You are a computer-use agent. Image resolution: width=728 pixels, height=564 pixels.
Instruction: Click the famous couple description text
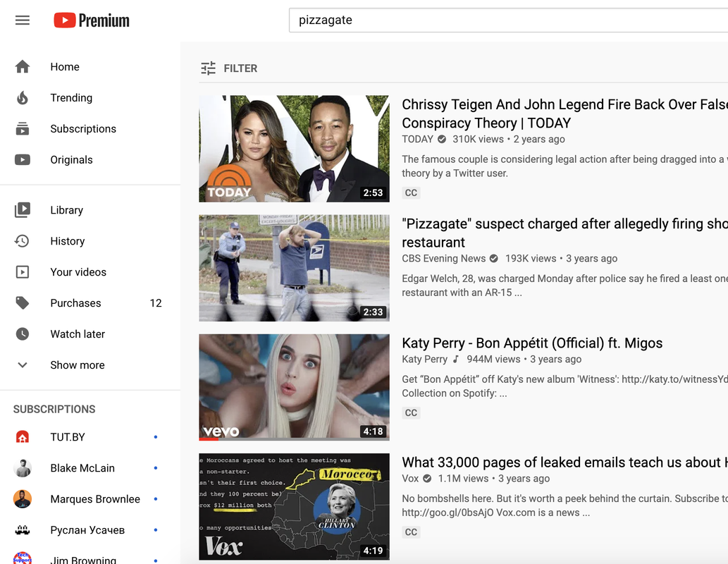pyautogui.click(x=564, y=166)
